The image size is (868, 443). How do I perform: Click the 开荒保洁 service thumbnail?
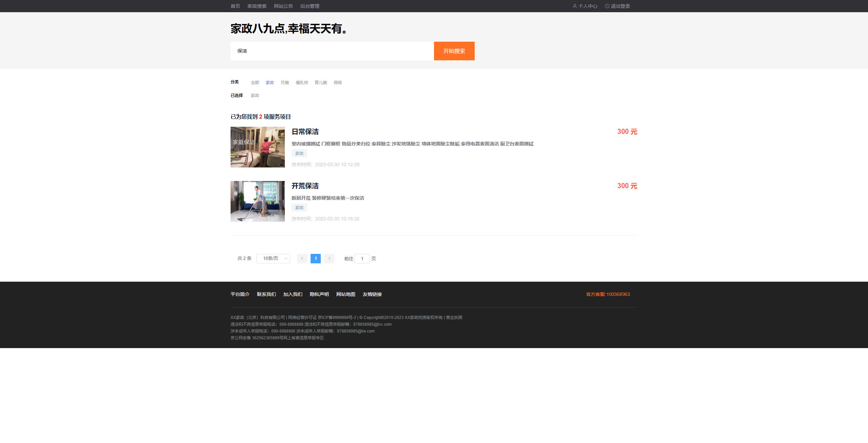(257, 201)
